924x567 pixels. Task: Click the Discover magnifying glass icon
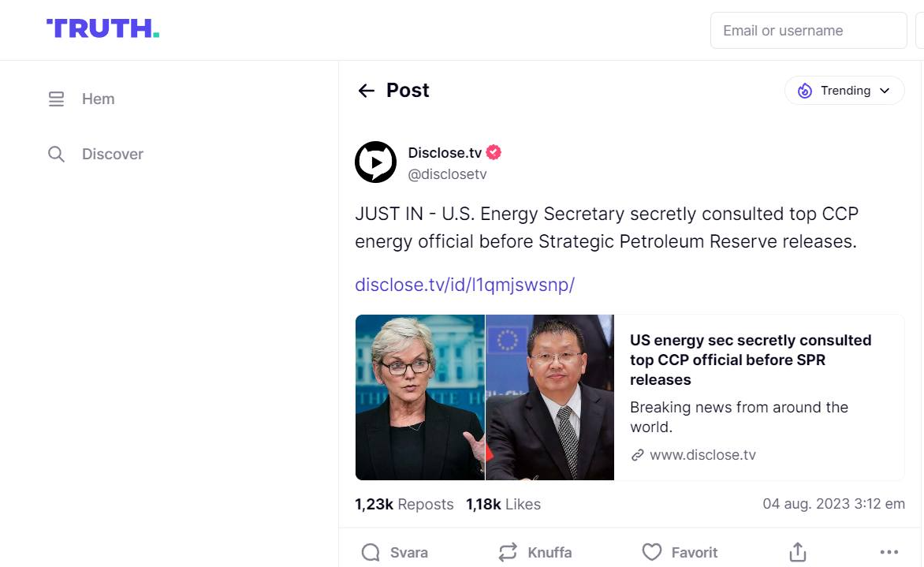(x=56, y=154)
